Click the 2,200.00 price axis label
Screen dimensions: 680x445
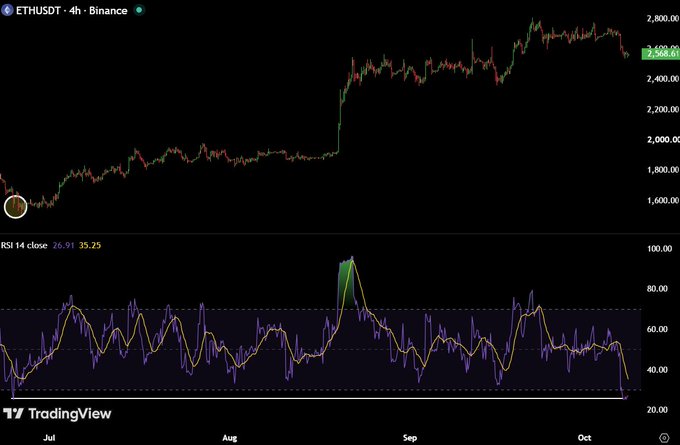[662, 109]
